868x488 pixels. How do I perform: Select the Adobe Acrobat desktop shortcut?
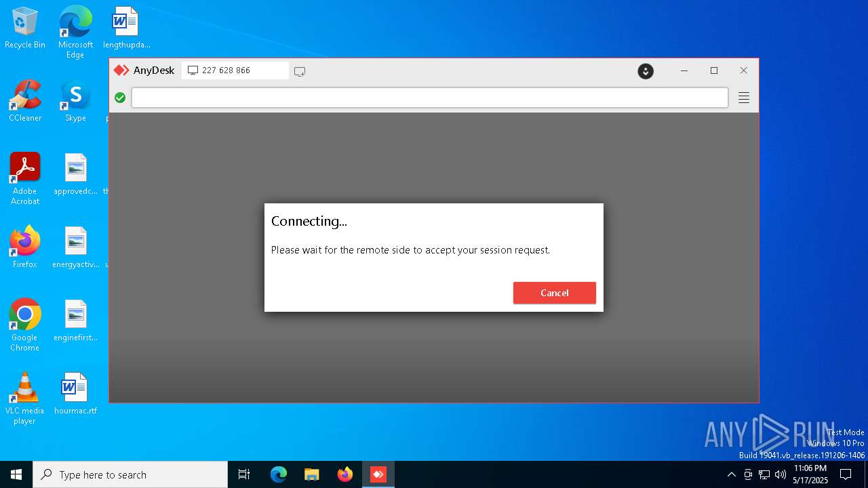click(25, 179)
